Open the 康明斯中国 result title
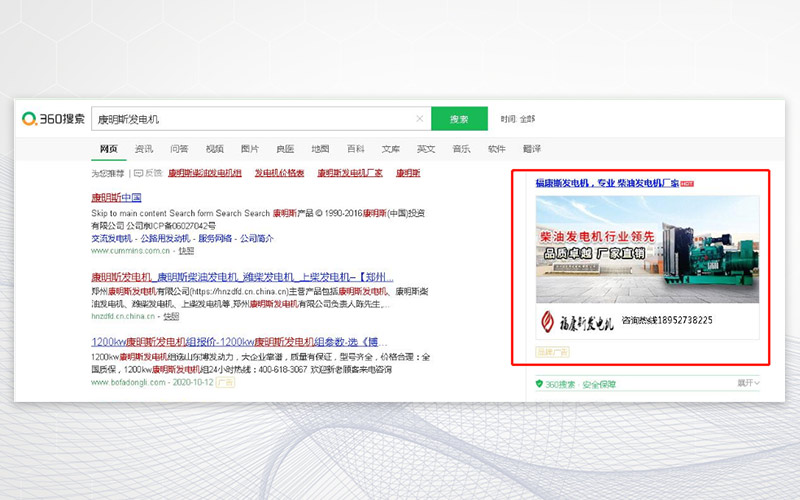800x500 pixels. click(116, 197)
